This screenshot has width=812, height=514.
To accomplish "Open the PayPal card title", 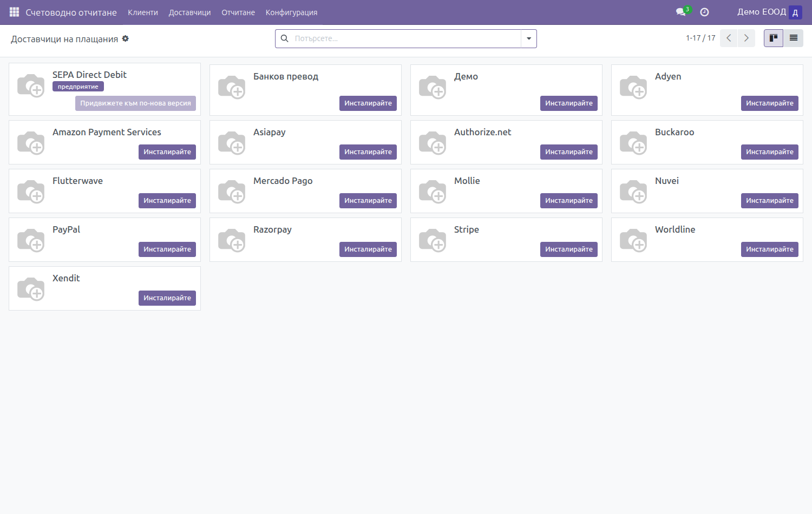I will (66, 229).
